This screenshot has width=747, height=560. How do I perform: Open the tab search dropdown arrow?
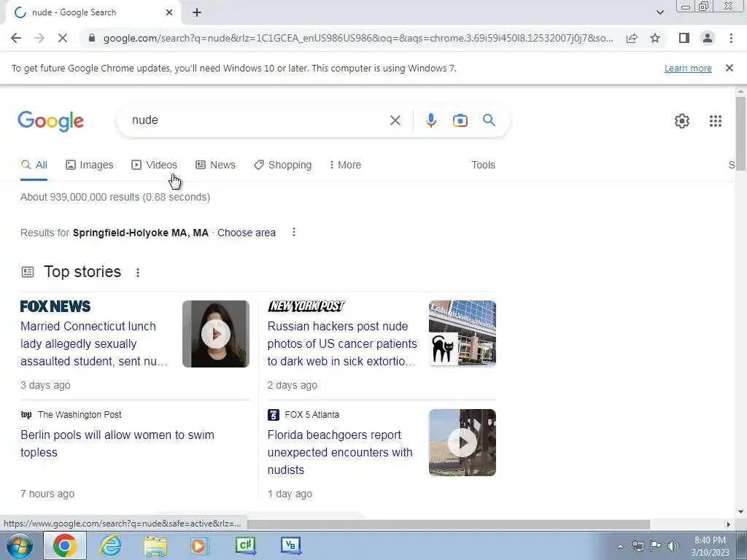click(659, 12)
